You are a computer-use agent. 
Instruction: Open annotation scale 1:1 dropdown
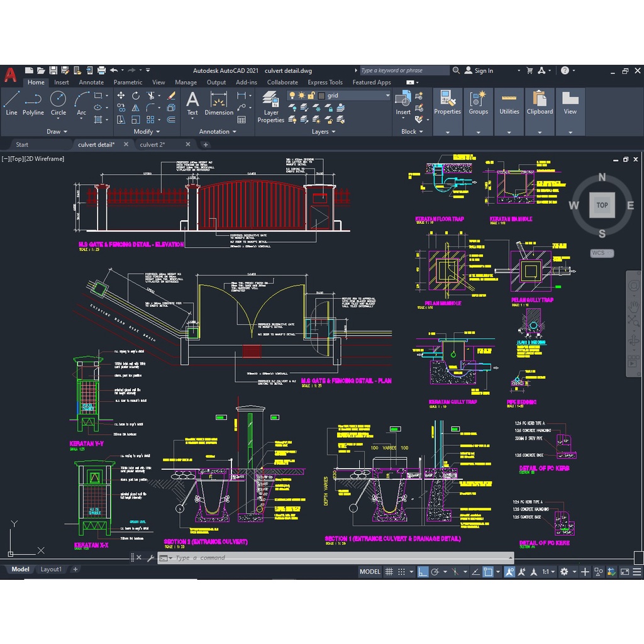(548, 572)
